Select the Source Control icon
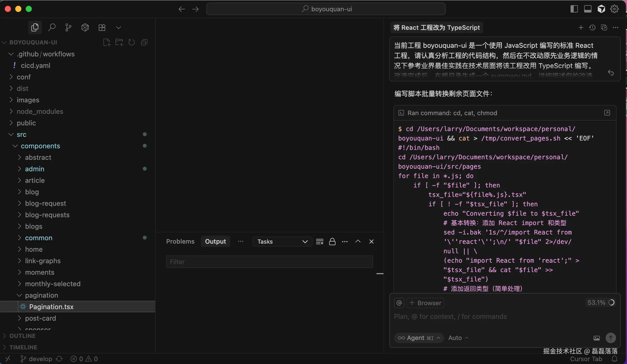Screen dimensions: 627x364 click(68, 27)
